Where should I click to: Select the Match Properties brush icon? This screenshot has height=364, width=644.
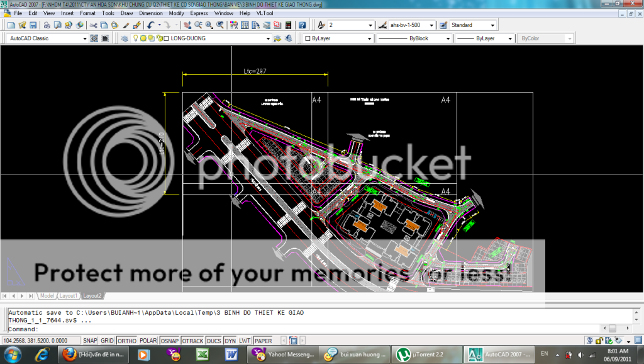pos(126,25)
